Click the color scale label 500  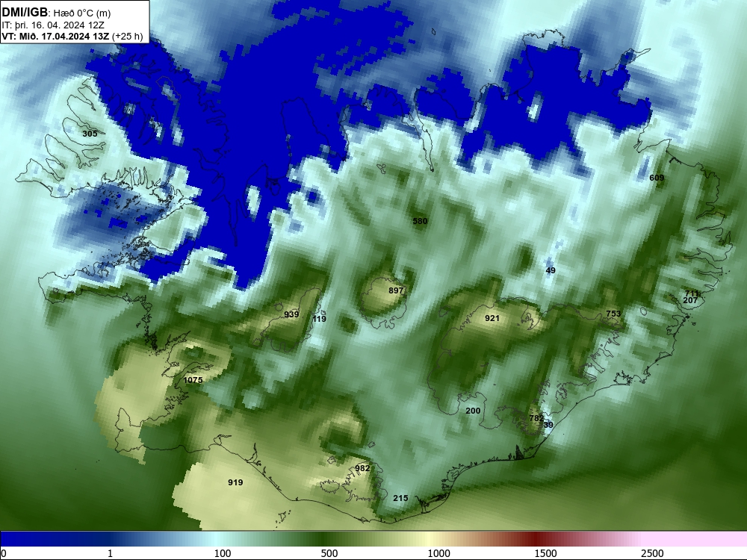click(x=329, y=553)
